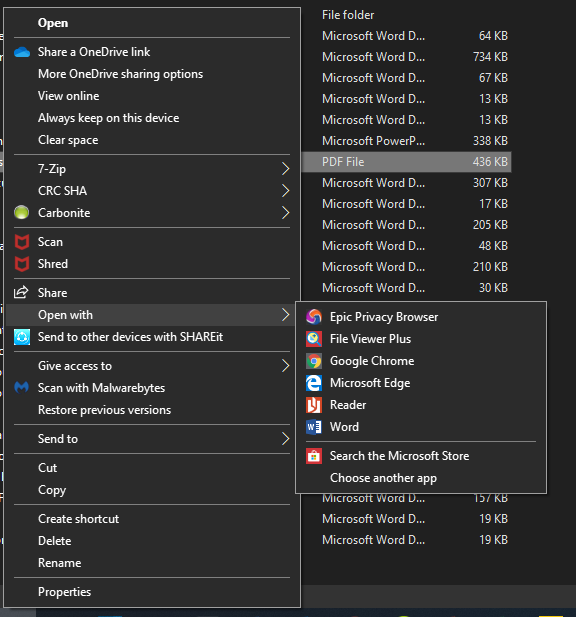Open the 7-Zip menu entry
Screen dimensions: 576x617
pos(152,169)
